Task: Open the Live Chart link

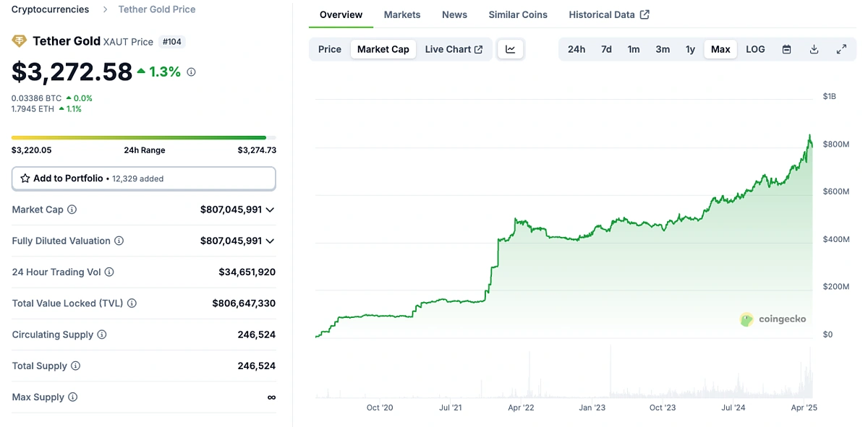Action: point(450,49)
